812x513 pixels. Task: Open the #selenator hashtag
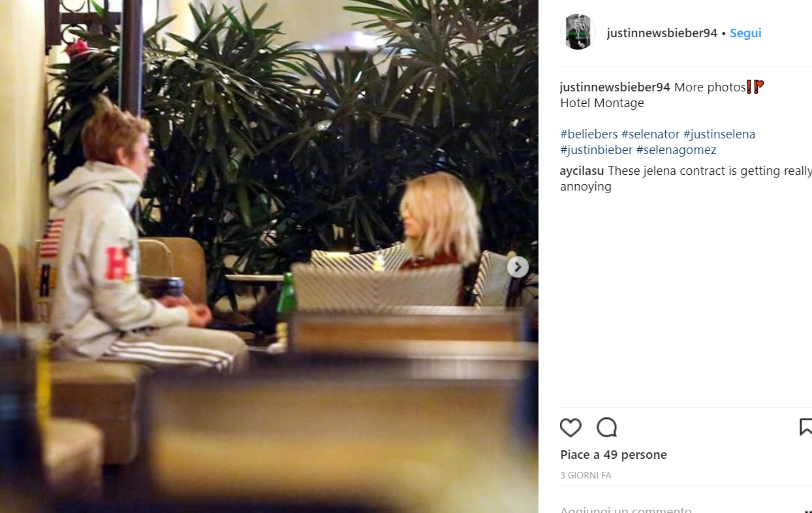(x=651, y=134)
